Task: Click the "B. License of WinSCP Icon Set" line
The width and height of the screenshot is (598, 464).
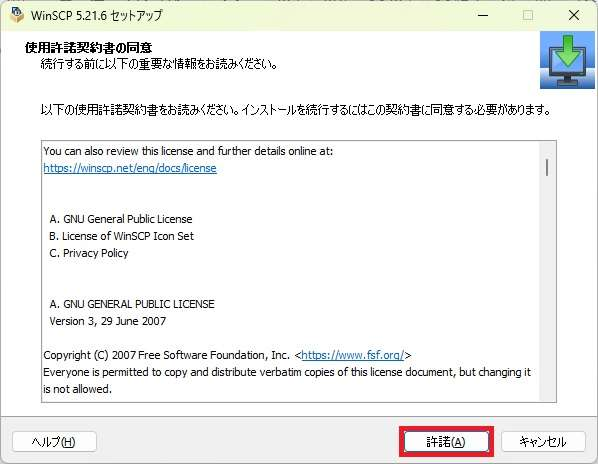Action: pos(121,236)
